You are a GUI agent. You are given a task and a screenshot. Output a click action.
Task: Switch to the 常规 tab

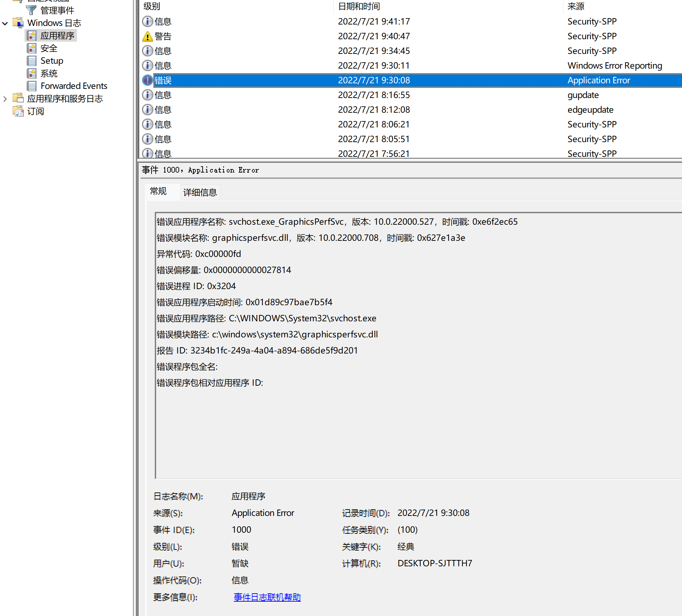[158, 191]
